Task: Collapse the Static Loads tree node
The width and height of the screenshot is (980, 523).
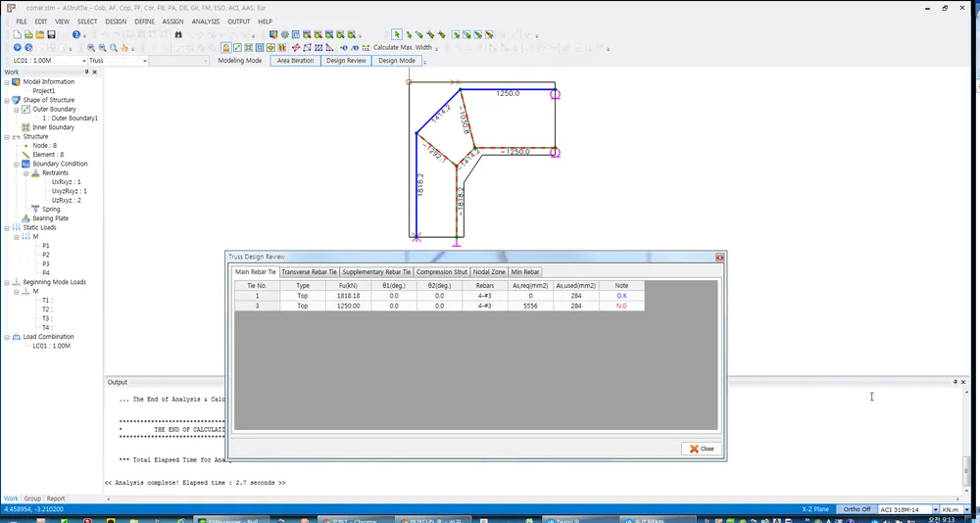Action: [x=7, y=227]
